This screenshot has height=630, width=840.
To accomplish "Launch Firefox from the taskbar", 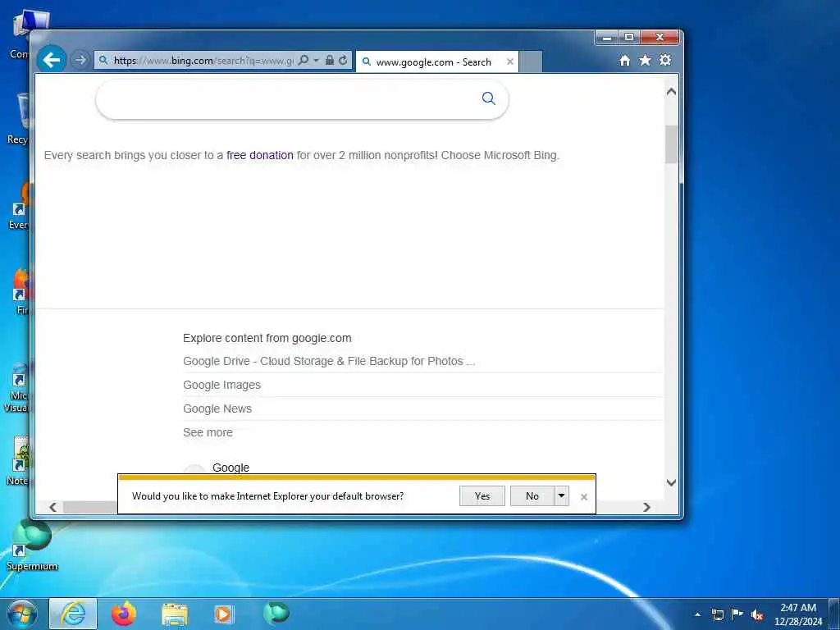I will pos(124,614).
